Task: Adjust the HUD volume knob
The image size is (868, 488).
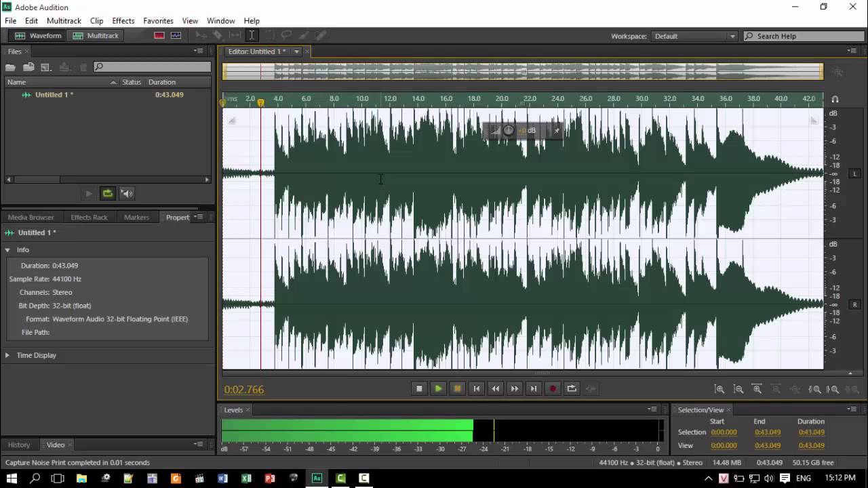Action: pyautogui.click(x=509, y=131)
